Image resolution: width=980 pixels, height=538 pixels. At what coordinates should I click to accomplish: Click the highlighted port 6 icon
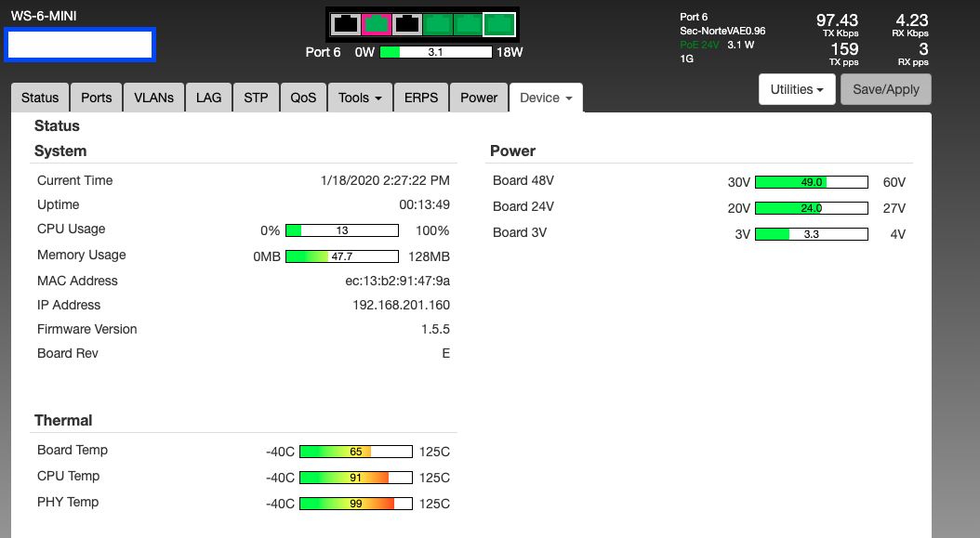[x=499, y=25]
